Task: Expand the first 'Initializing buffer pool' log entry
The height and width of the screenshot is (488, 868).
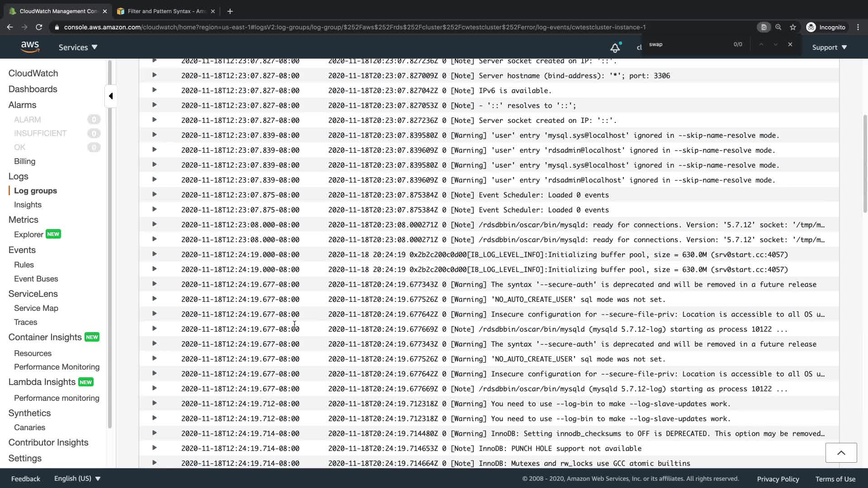Action: [x=154, y=254]
